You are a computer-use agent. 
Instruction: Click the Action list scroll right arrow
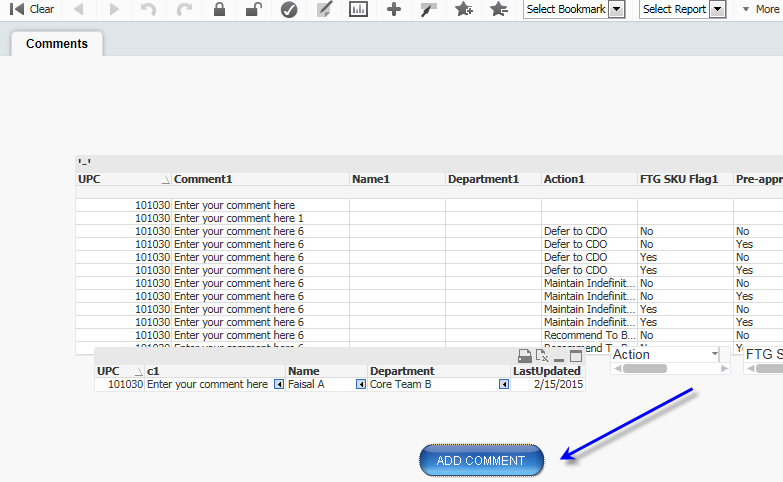[x=725, y=369]
